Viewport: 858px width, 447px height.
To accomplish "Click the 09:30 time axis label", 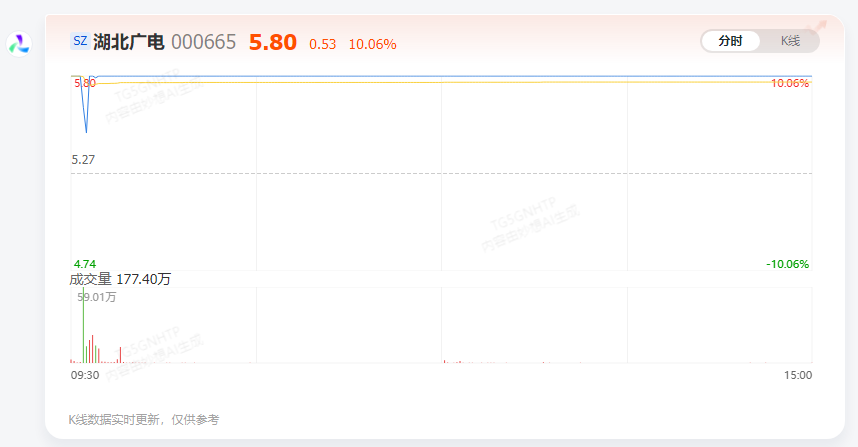I will click(x=85, y=375).
